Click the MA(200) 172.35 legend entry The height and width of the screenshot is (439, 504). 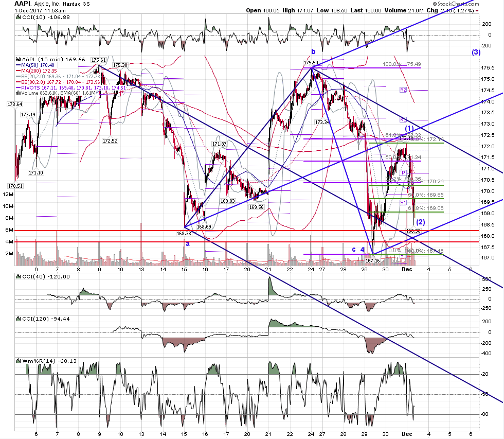point(39,71)
